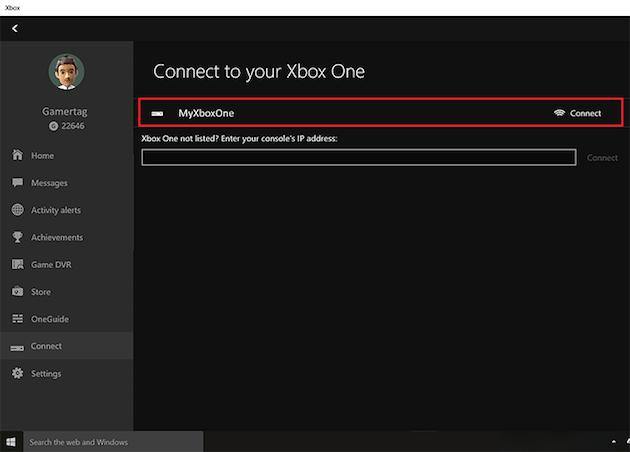The width and height of the screenshot is (630, 452).
Task: Open the Game DVR icon
Action: pos(17,265)
